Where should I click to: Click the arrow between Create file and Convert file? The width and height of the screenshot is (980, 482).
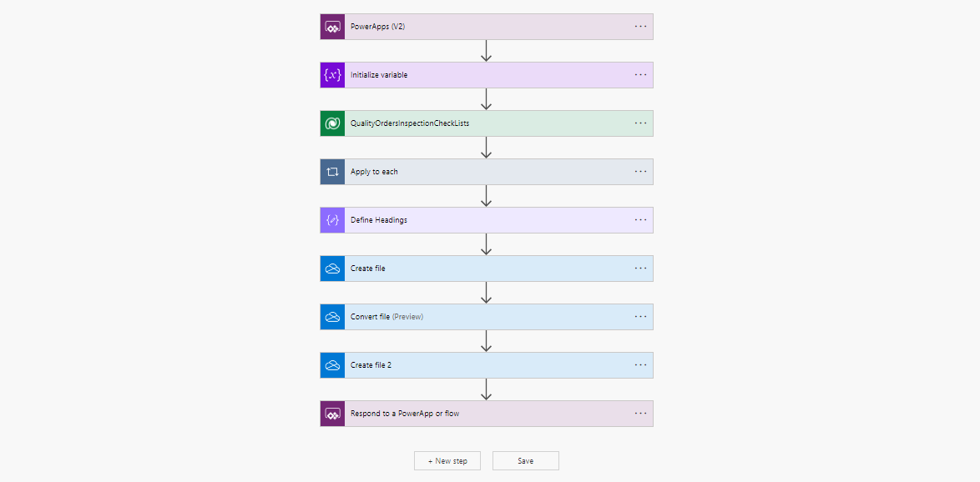click(x=487, y=292)
